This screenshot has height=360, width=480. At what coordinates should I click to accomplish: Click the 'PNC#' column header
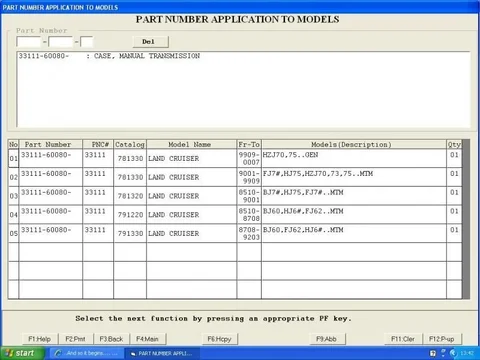point(98,144)
